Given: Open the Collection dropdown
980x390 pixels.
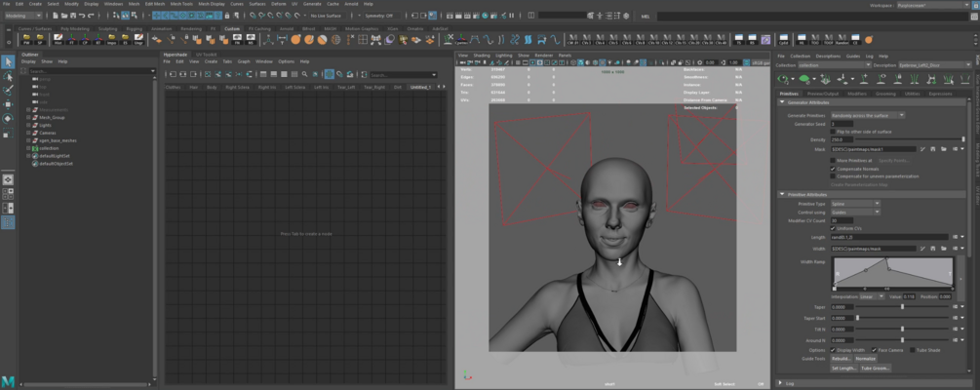Looking at the screenshot, I should 834,65.
